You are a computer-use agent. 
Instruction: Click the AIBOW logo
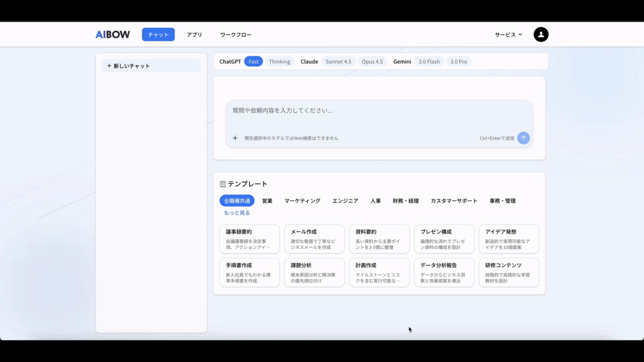click(x=113, y=35)
